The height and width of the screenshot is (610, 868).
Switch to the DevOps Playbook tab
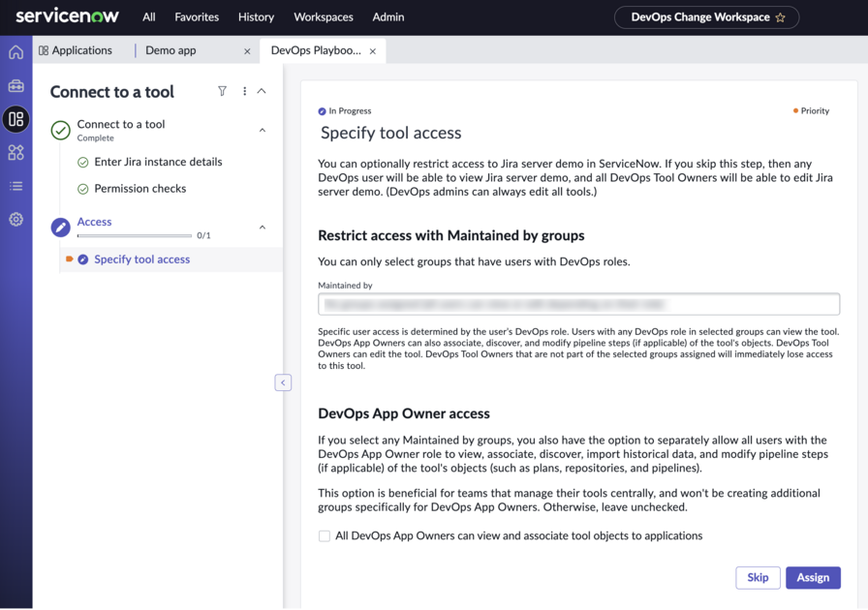pyautogui.click(x=316, y=50)
